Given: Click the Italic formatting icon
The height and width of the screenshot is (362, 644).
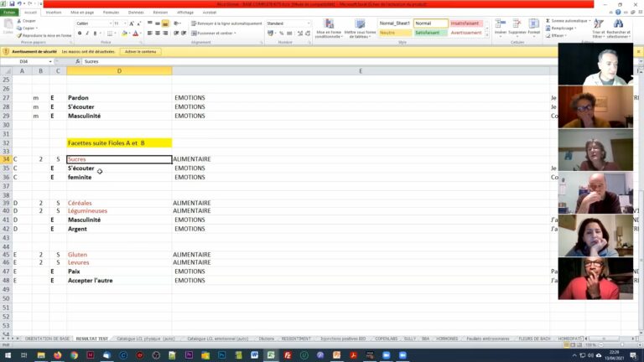Looking at the screenshot, I should coord(86,34).
